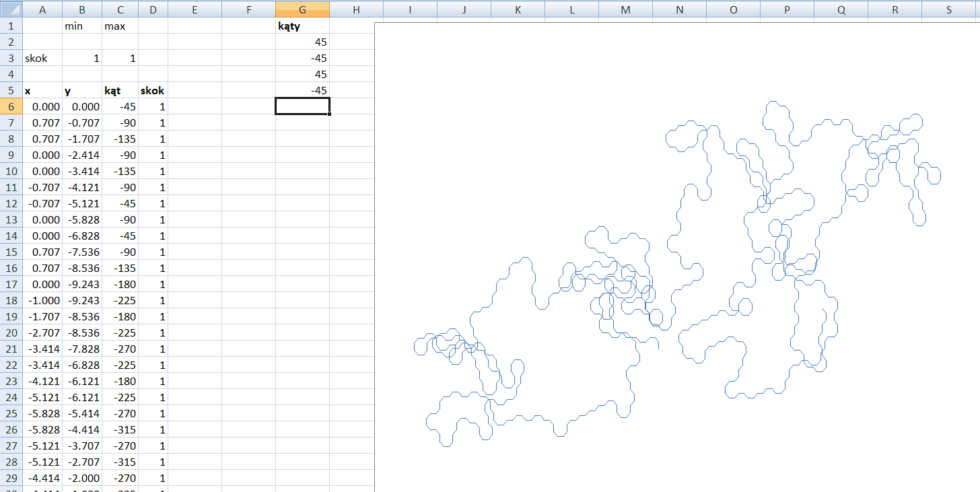Screen dimensions: 980x492
Task: Click the Select All corner of the grid
Action: (x=11, y=9)
